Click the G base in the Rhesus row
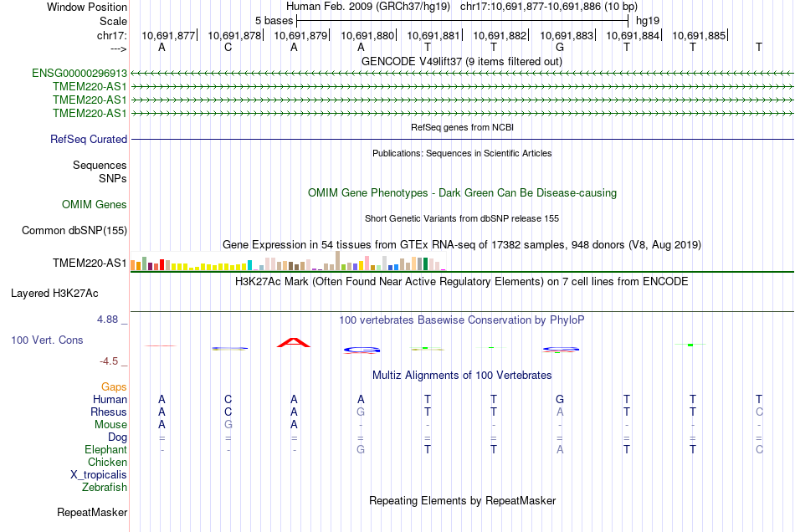795x532 pixels. pyautogui.click(x=361, y=412)
